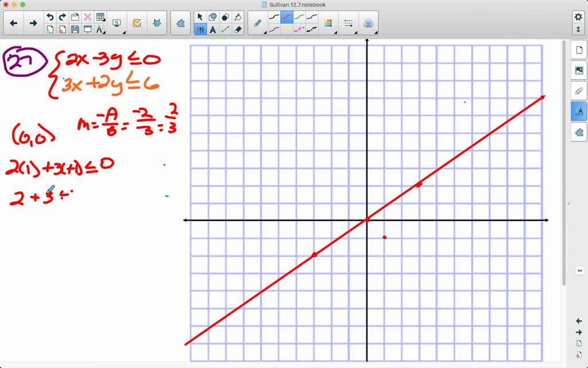
Task: Select the Eraser tool
Action: click(x=237, y=29)
